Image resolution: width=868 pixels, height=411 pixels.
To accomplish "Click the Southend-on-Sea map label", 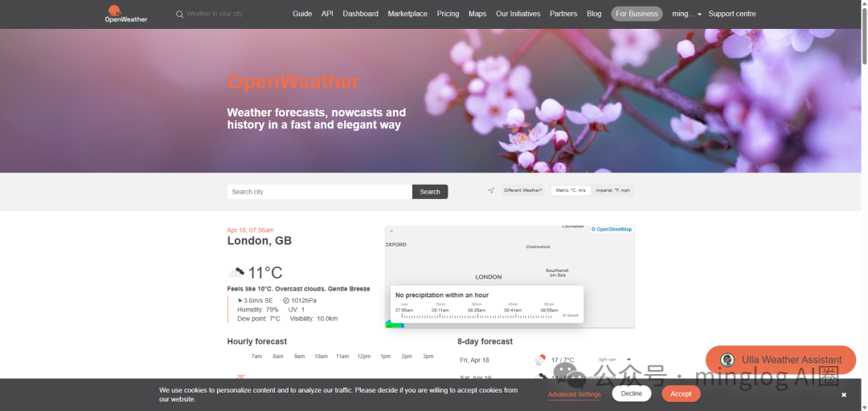I will 558,272.
